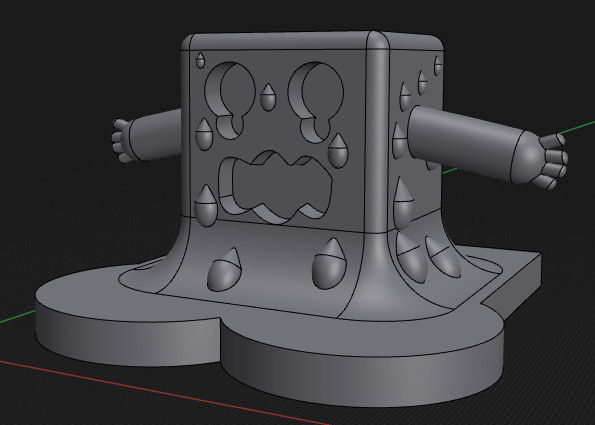Select the top face of the cube head

click(311, 41)
